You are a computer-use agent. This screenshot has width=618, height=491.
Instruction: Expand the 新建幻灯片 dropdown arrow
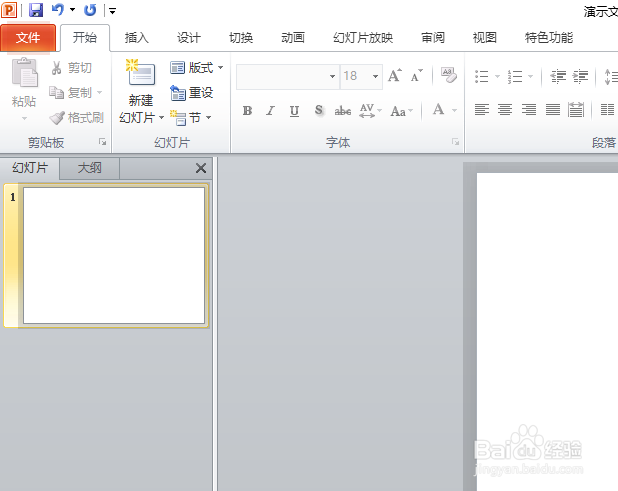tap(161, 118)
